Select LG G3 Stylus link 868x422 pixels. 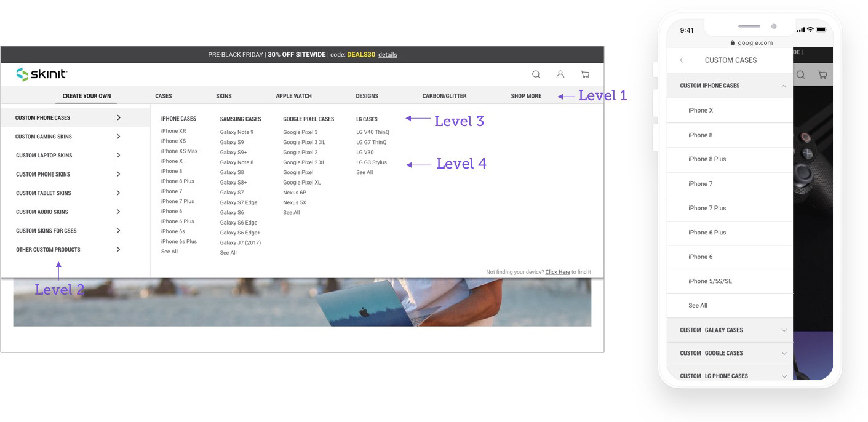pyautogui.click(x=372, y=162)
